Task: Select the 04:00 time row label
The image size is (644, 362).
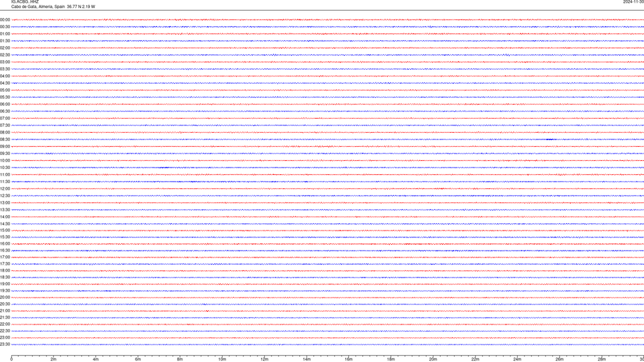Action: click(5, 76)
